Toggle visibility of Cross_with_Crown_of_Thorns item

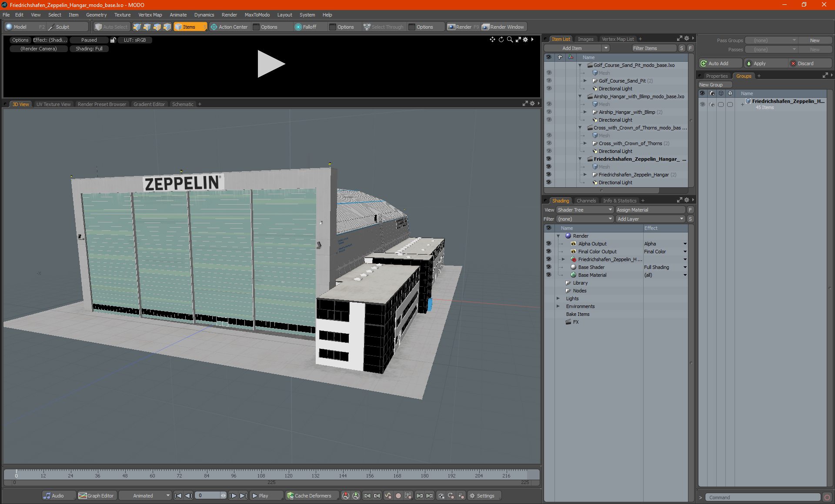coord(549,143)
